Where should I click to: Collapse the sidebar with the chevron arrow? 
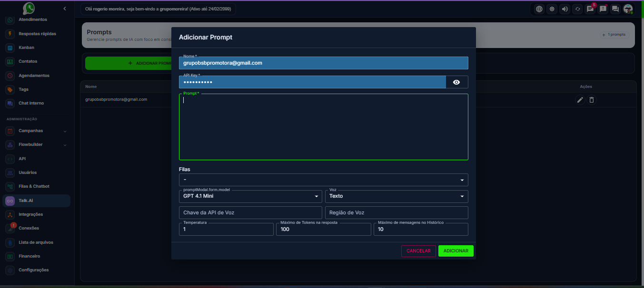[x=65, y=9]
